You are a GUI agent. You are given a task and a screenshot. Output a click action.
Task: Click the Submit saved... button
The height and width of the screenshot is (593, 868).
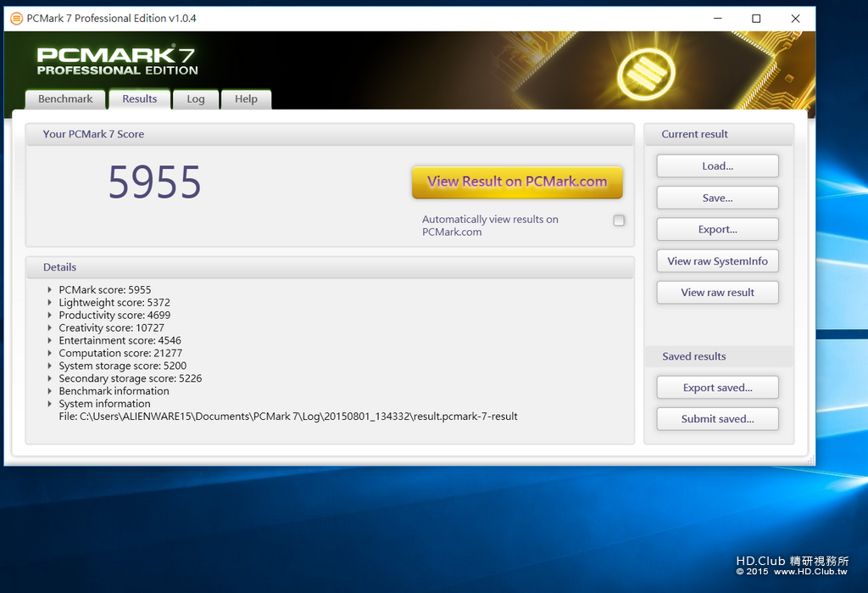(x=717, y=419)
